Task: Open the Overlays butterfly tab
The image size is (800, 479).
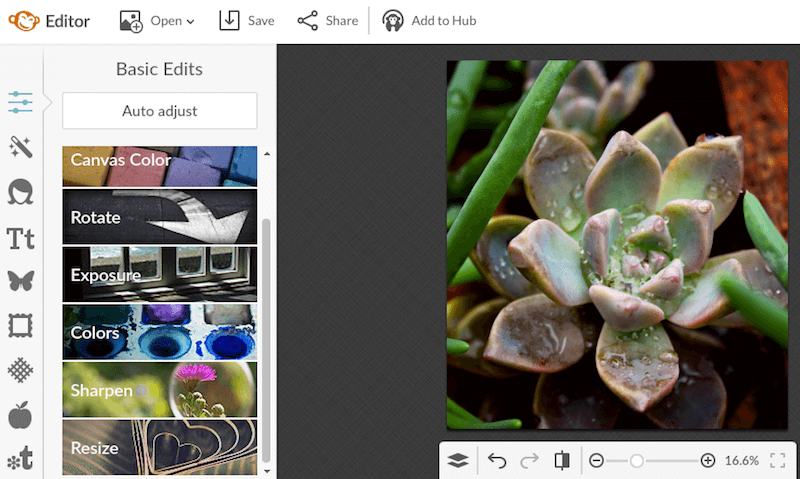Action: click(20, 281)
